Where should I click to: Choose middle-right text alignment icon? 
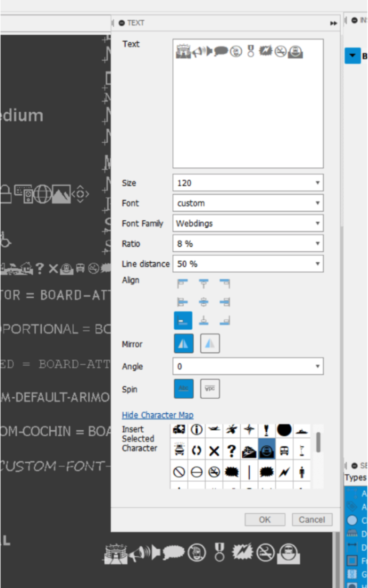pos(224,302)
